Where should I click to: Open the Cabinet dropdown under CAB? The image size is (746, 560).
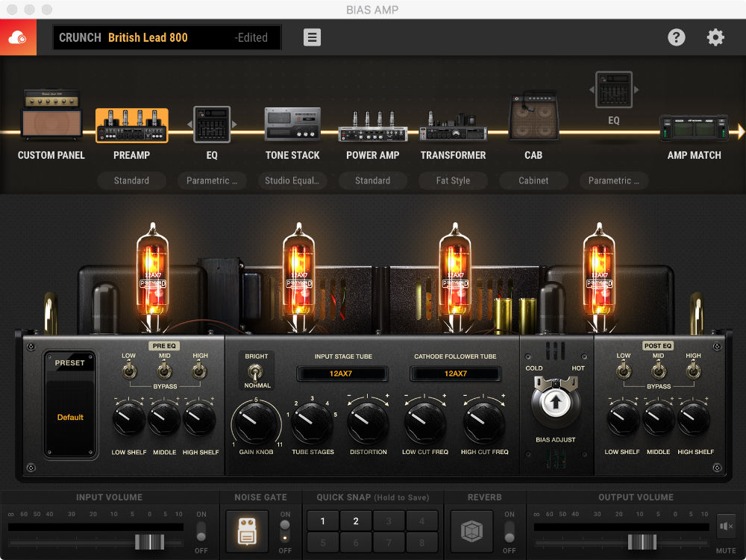click(533, 180)
